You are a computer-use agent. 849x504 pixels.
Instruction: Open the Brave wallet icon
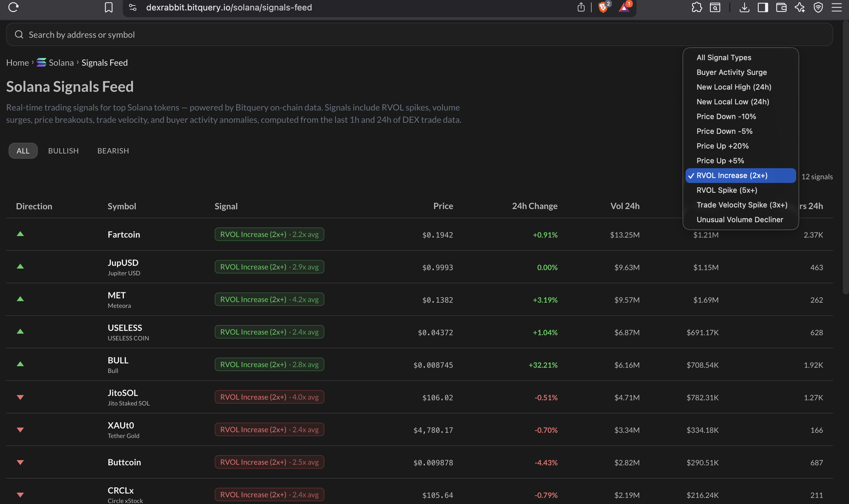(781, 7)
